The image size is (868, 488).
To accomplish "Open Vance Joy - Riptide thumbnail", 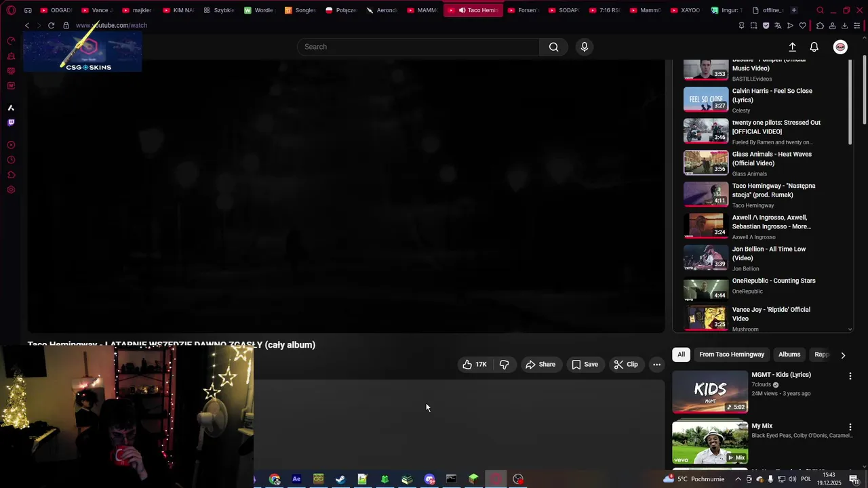I will 705,318.
